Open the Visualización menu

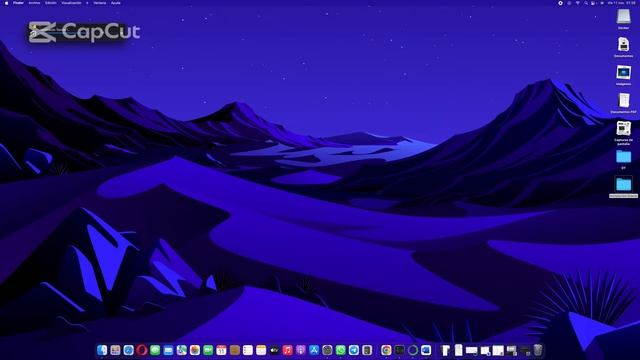click(71, 3)
